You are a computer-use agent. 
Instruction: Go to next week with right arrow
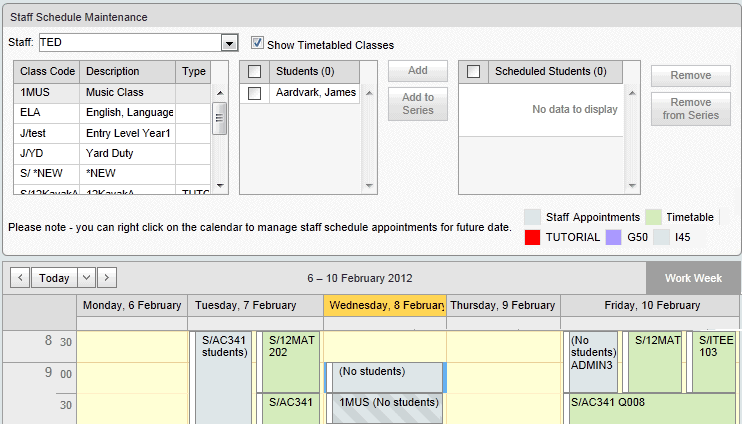point(107,278)
